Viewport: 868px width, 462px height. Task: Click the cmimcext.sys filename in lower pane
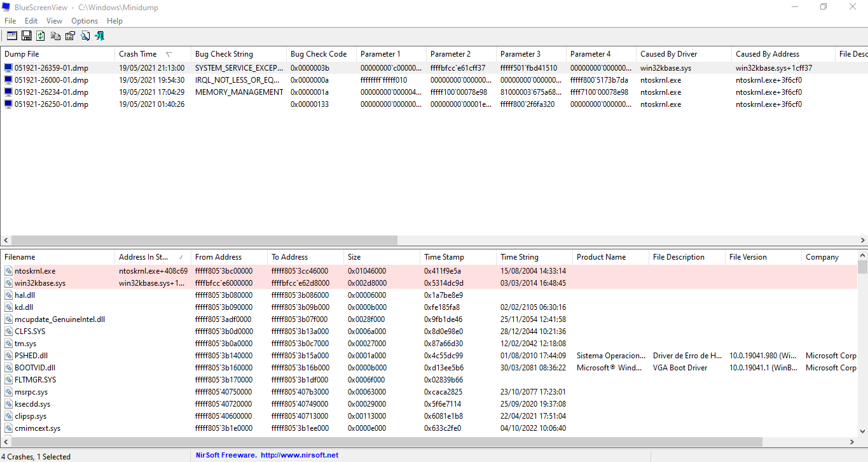pyautogui.click(x=38, y=428)
